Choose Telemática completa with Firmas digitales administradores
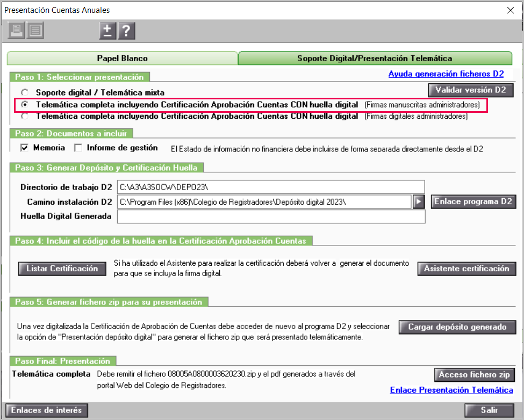Viewport: 524px width, 420px height. 25,116
